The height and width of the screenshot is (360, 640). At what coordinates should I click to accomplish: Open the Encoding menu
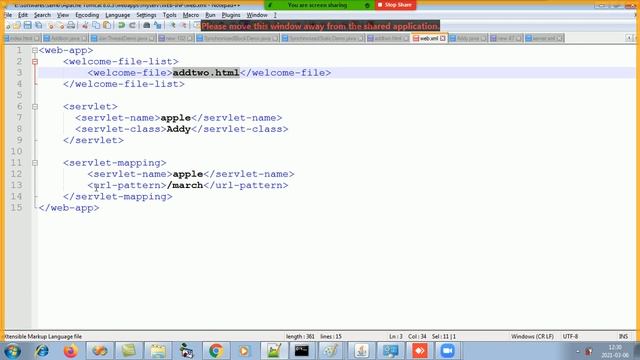tap(87, 15)
